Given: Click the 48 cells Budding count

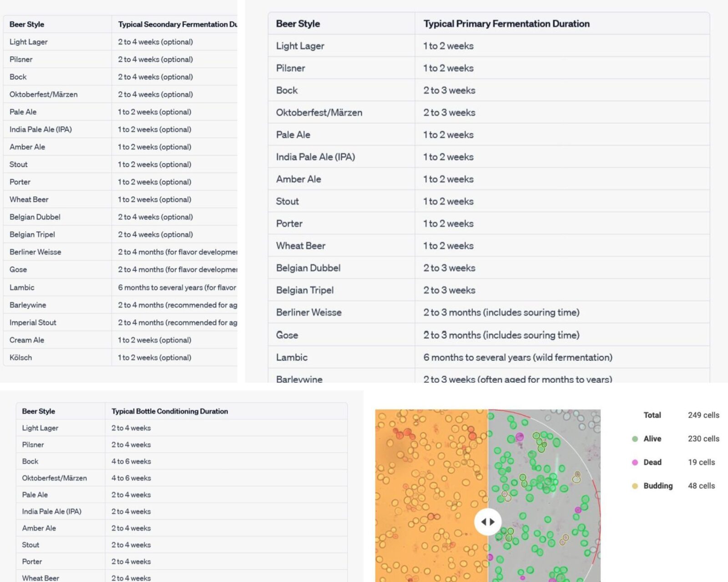Looking at the screenshot, I should 701,486.
